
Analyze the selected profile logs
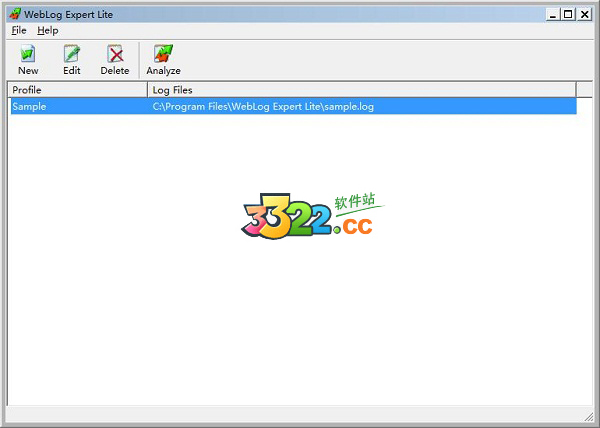163,60
